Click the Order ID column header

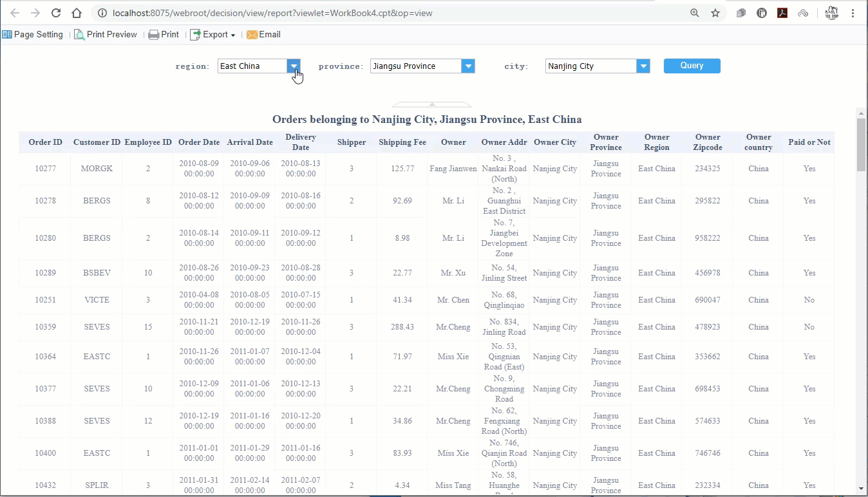point(45,142)
